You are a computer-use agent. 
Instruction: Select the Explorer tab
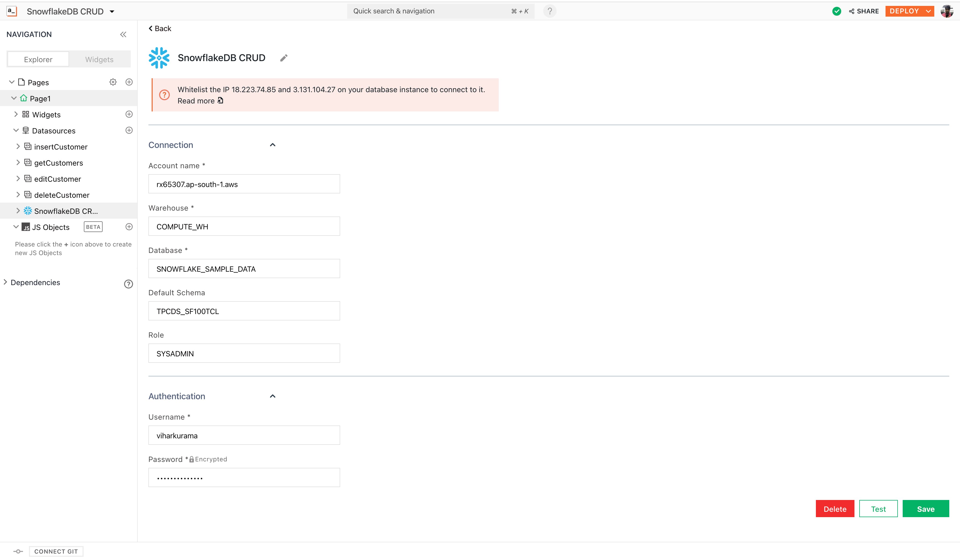click(38, 59)
